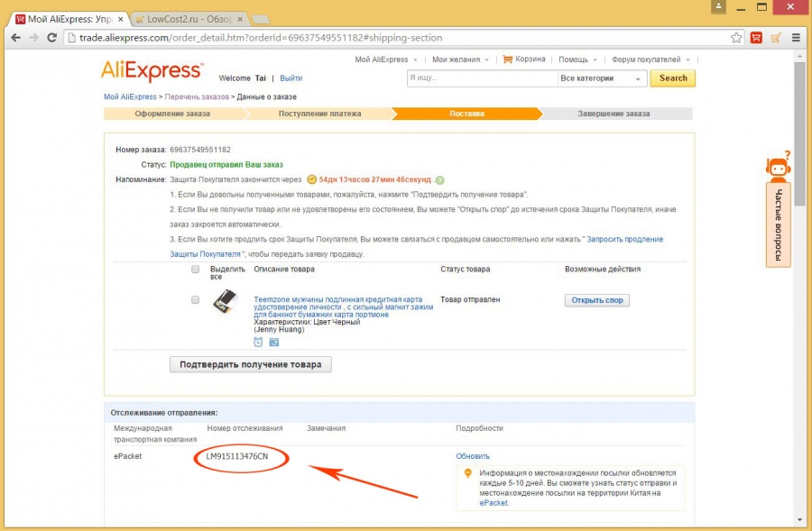
Task: Click the scrollbar down arrow
Action: (x=800, y=519)
